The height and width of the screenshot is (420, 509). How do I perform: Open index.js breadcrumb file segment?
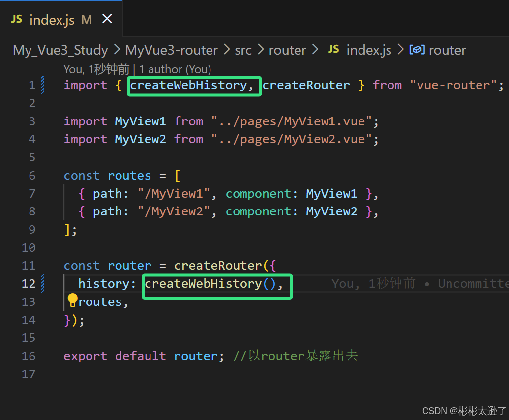369,50
